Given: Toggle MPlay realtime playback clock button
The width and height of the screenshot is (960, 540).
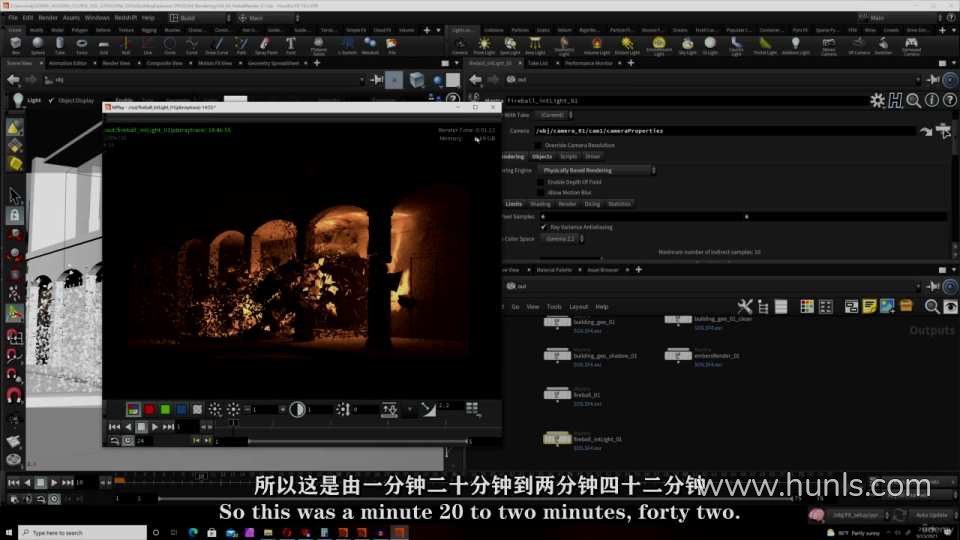Looking at the screenshot, I should (127, 440).
